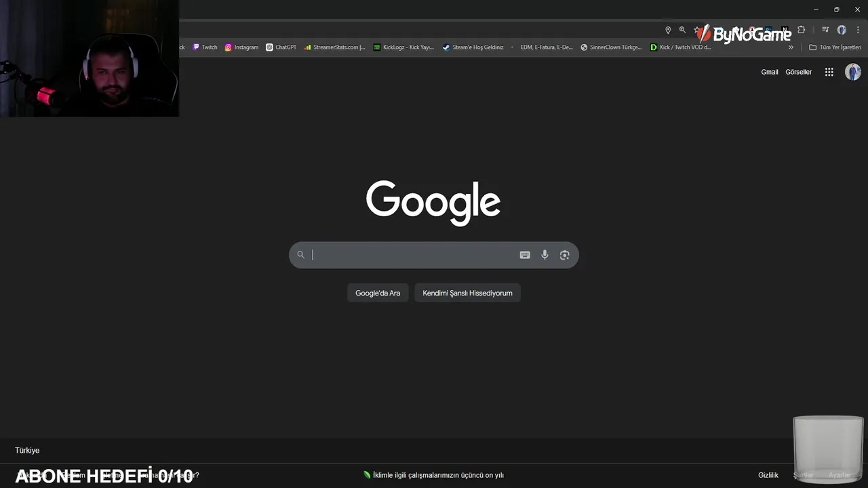Viewport: 868px width, 488px height.
Task: Open the Steam'e Hoş Geldiniz bookmark
Action: [473, 47]
